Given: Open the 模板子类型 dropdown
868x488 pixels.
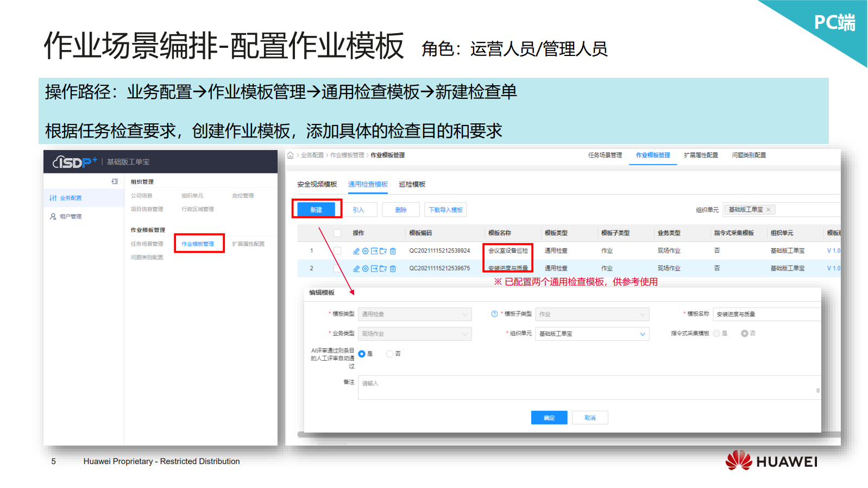Looking at the screenshot, I should 593,314.
